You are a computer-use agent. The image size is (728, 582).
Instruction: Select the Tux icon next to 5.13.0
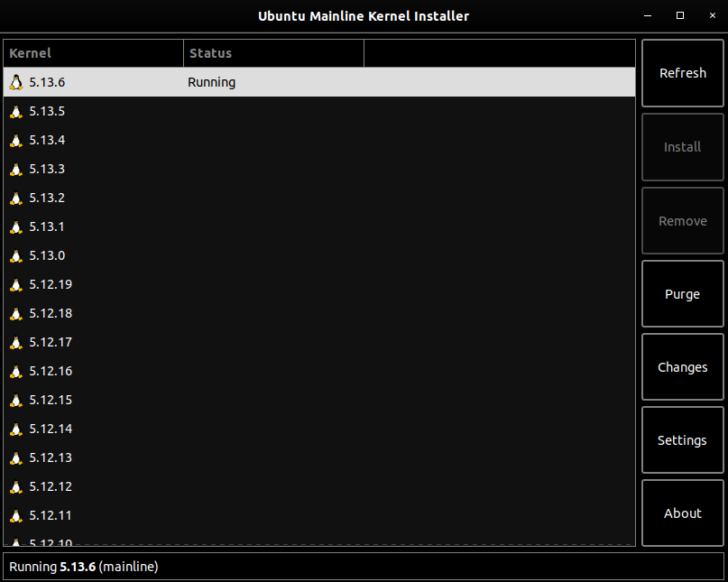(16, 255)
